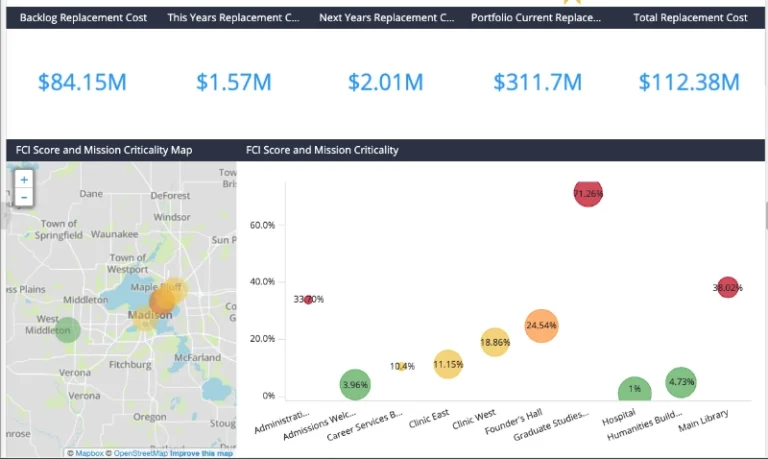Select the 4.73% Humanities Building green bubble
The height and width of the screenshot is (459, 768).
(680, 381)
